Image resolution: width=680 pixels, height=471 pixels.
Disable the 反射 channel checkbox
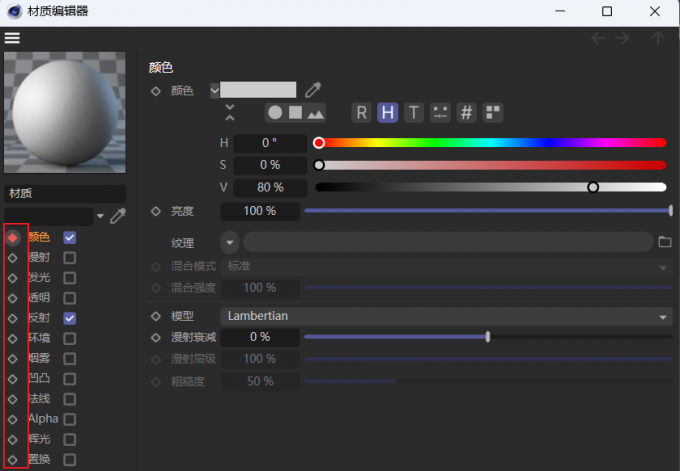pyautogui.click(x=69, y=318)
